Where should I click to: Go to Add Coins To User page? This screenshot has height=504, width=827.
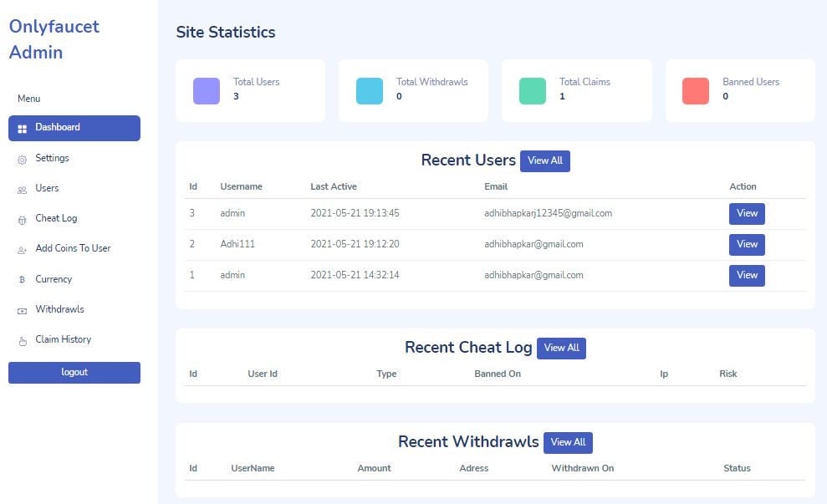[x=74, y=248]
